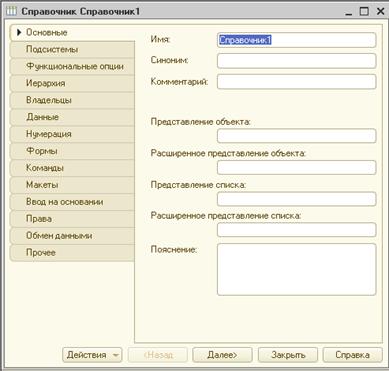Open help with Справка button
Image resolution: width=389 pixels, height=371 pixels.
pyautogui.click(x=352, y=355)
